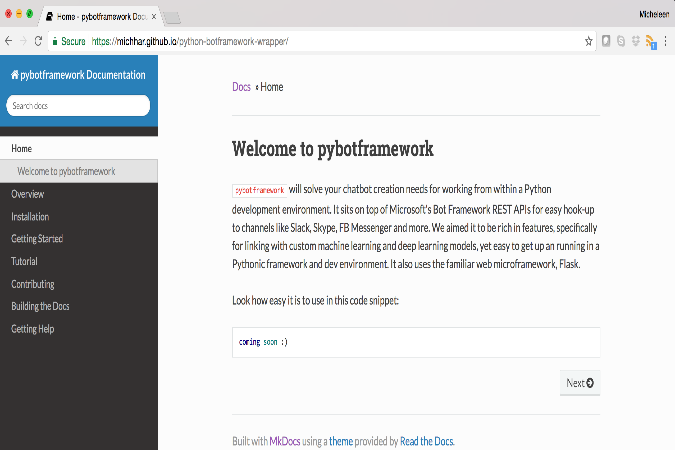Click the browser forward arrow
This screenshot has height=450, width=675.
[23, 41]
